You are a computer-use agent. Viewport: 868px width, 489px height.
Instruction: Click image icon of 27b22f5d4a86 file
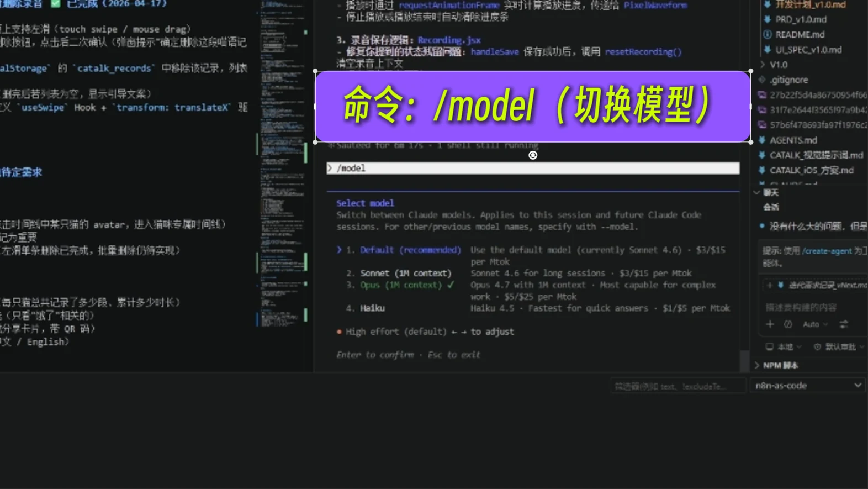[762, 95]
